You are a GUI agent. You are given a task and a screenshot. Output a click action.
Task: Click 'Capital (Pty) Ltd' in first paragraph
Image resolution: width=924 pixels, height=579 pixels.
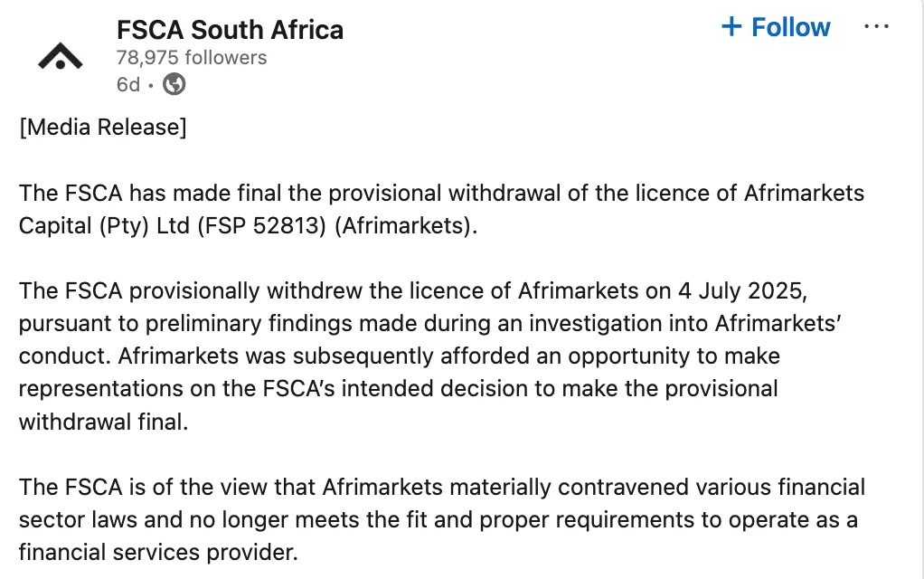coord(104,226)
